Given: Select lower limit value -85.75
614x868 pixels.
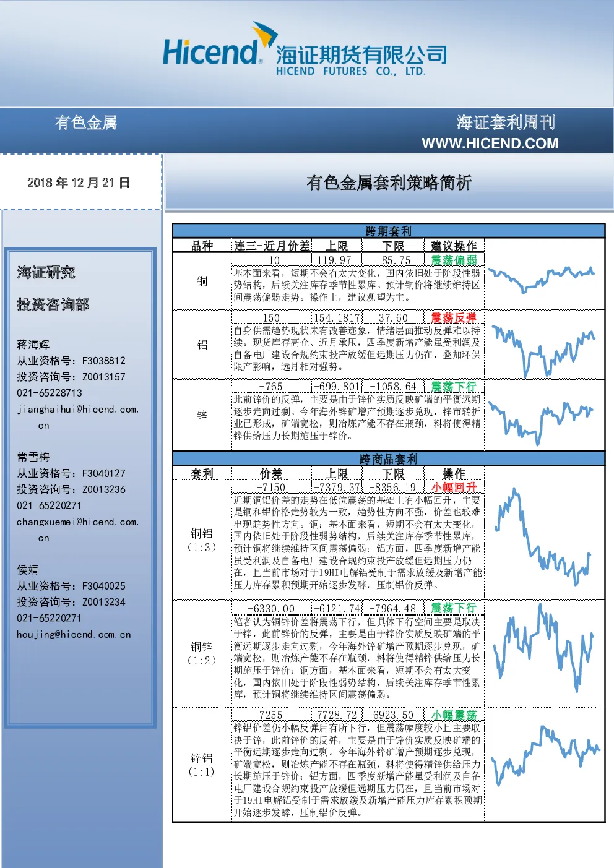Looking at the screenshot, I should tap(393, 260).
